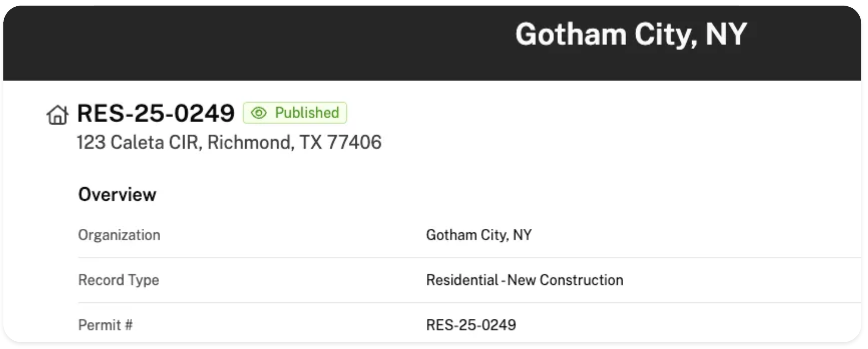Select the large RES-25-0249 record heading
This screenshot has width=868, height=349.
click(x=156, y=113)
